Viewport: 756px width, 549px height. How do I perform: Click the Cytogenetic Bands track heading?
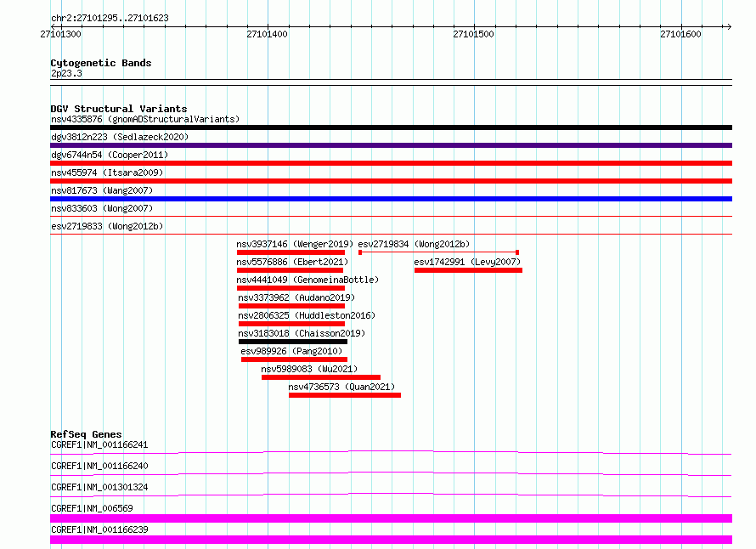(x=101, y=63)
